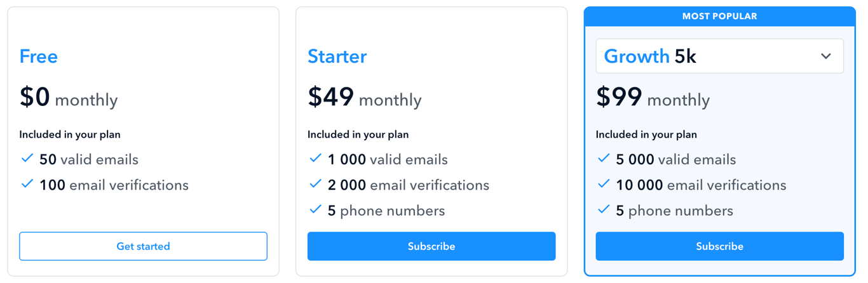
Task: Click the checkmark beside 50 valid emails
Action: [x=27, y=159]
